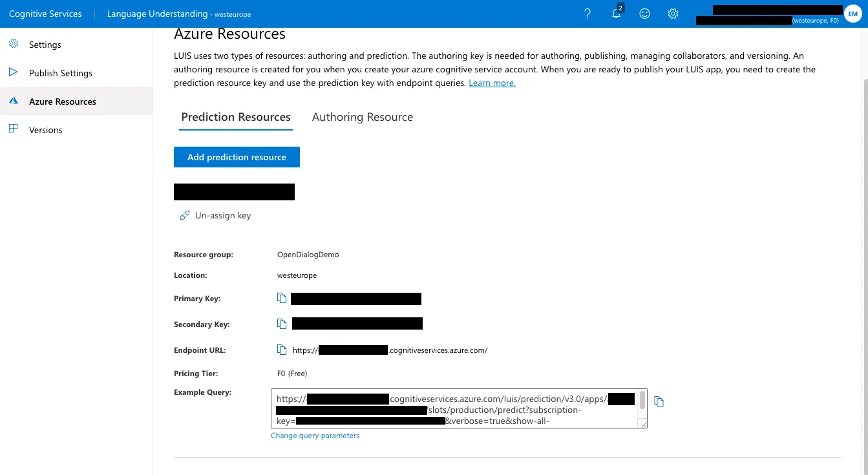
Task: Click the OpenDialogDemo resource group value
Action: [x=308, y=255]
